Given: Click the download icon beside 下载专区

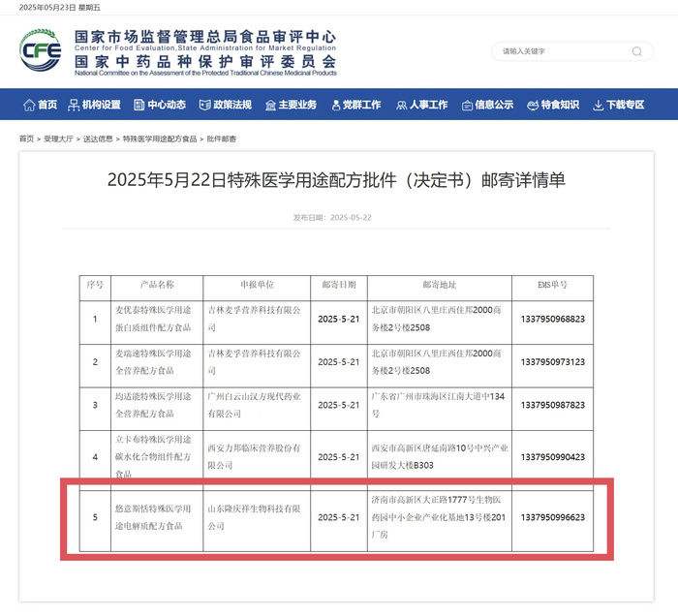Looking at the screenshot, I should coord(598,105).
